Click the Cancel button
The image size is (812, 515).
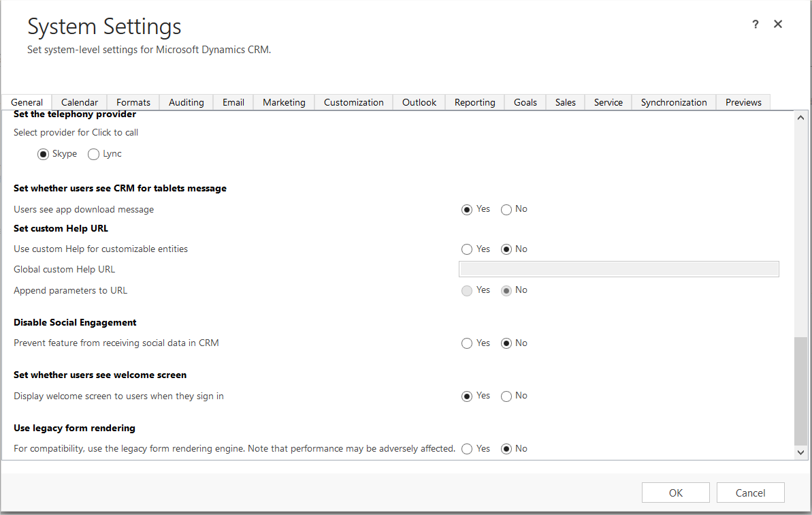click(750, 492)
